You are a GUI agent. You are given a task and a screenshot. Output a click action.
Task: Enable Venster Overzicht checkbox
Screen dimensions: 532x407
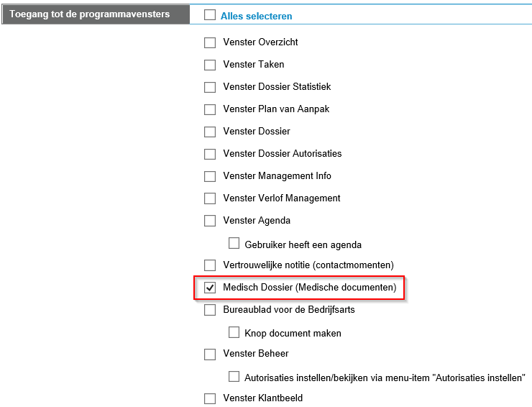pos(210,42)
